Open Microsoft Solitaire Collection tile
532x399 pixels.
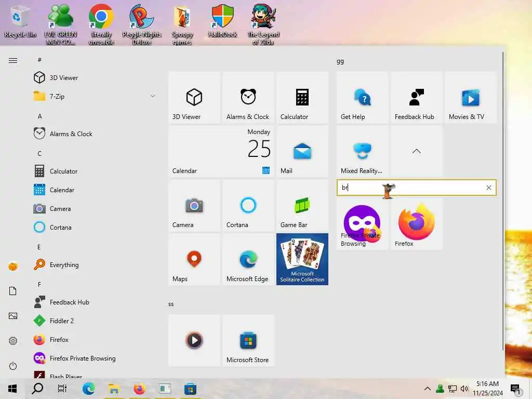click(302, 259)
